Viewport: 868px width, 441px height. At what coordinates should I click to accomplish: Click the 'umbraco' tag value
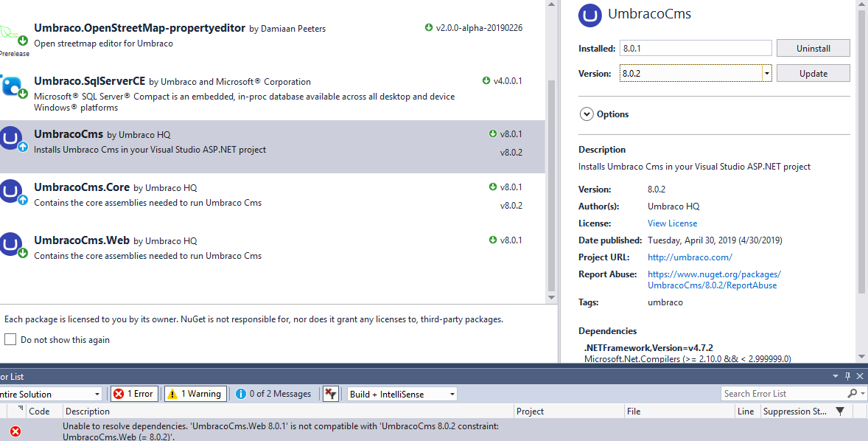point(665,302)
